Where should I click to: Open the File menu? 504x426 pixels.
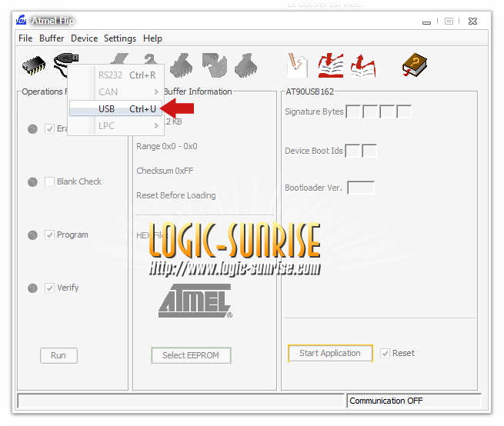click(25, 38)
